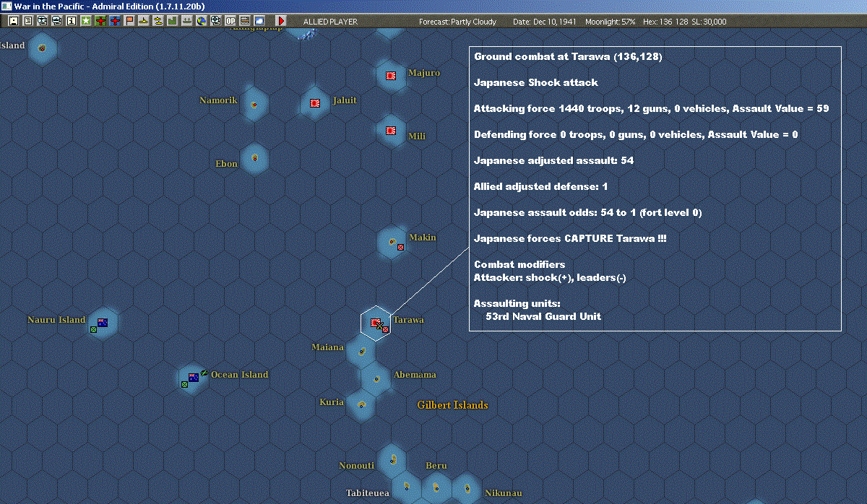Click the green industry toolbar icon
Screen dimensions: 867x504
click(173, 21)
